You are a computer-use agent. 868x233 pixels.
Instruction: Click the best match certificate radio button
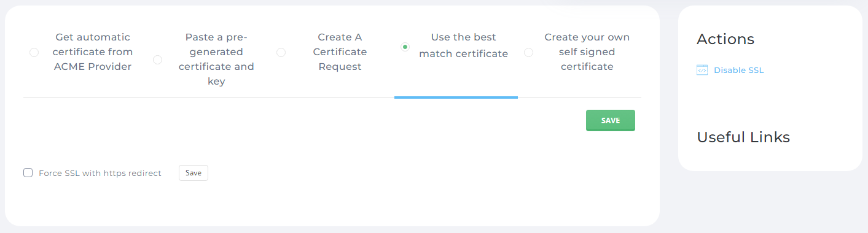[x=405, y=47]
